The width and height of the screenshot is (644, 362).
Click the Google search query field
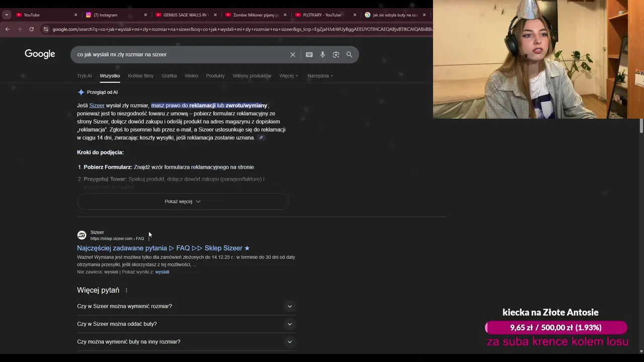tap(181, 54)
